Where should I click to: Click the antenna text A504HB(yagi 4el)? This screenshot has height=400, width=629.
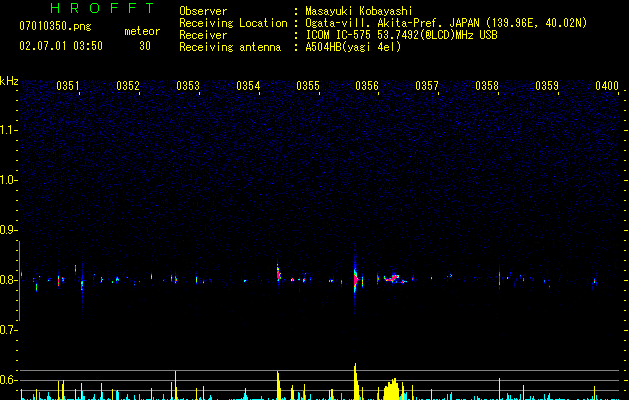point(353,47)
